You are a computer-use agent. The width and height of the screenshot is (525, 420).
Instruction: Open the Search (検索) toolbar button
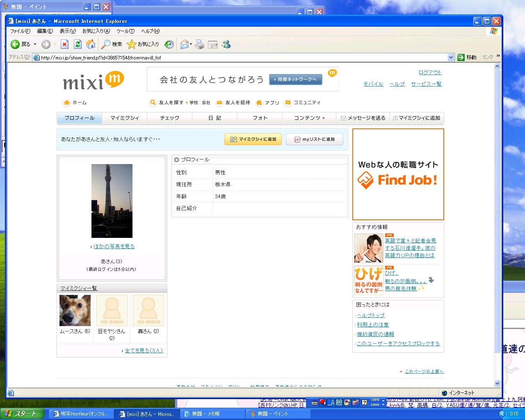[x=112, y=44]
